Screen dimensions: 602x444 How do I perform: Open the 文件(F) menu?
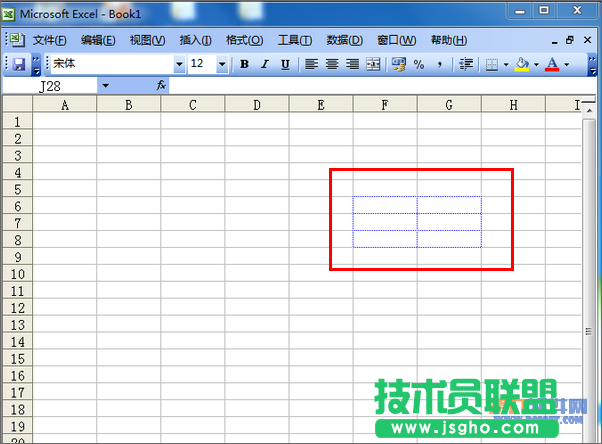click(x=49, y=40)
